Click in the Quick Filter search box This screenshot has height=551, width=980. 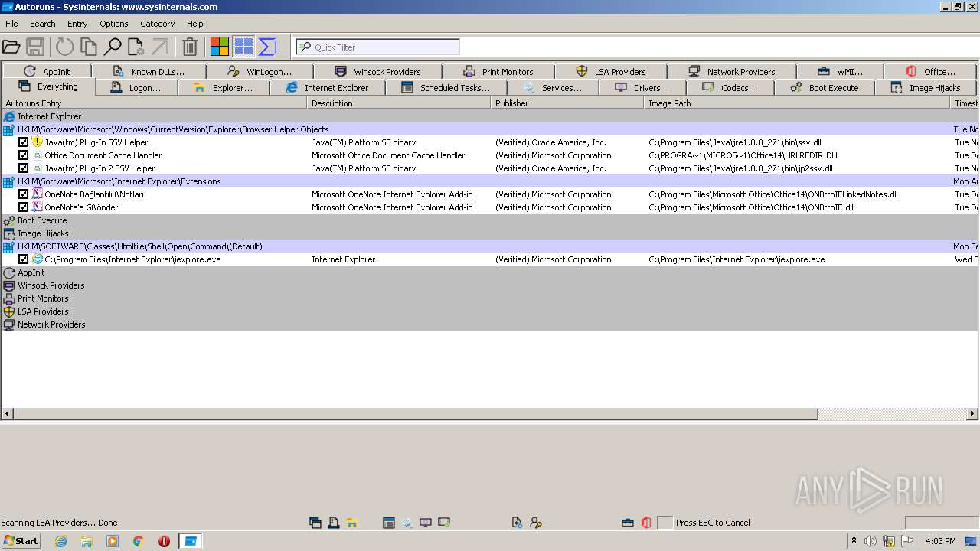click(378, 47)
